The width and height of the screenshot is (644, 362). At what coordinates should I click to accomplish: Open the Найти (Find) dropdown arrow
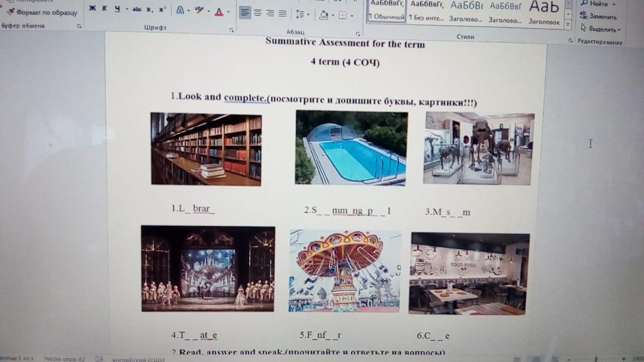(613, 5)
